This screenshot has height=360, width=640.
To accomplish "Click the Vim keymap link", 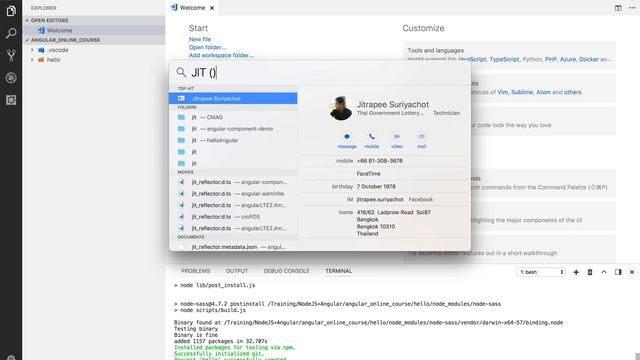I will [502, 92].
